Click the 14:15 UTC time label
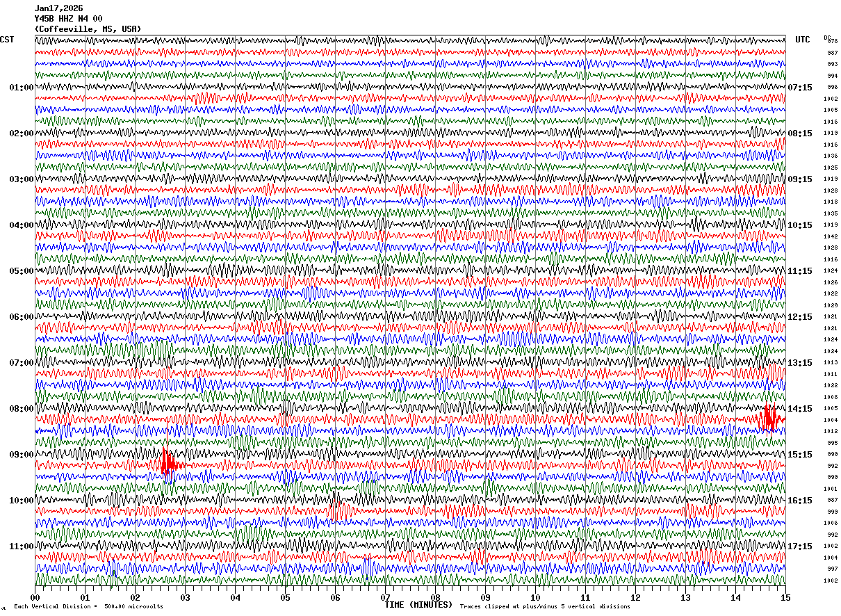The image size is (841, 616). tap(800, 409)
